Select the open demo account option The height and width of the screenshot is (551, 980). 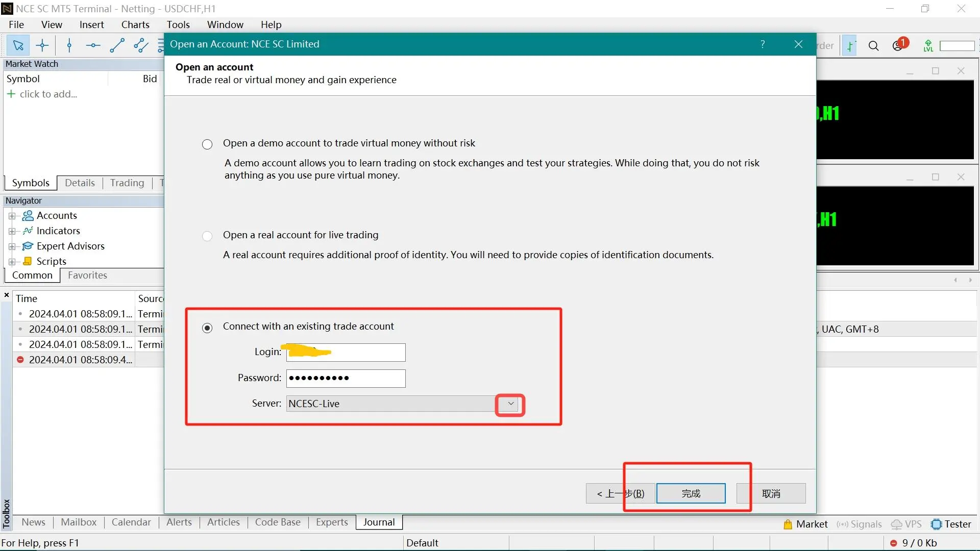(207, 144)
